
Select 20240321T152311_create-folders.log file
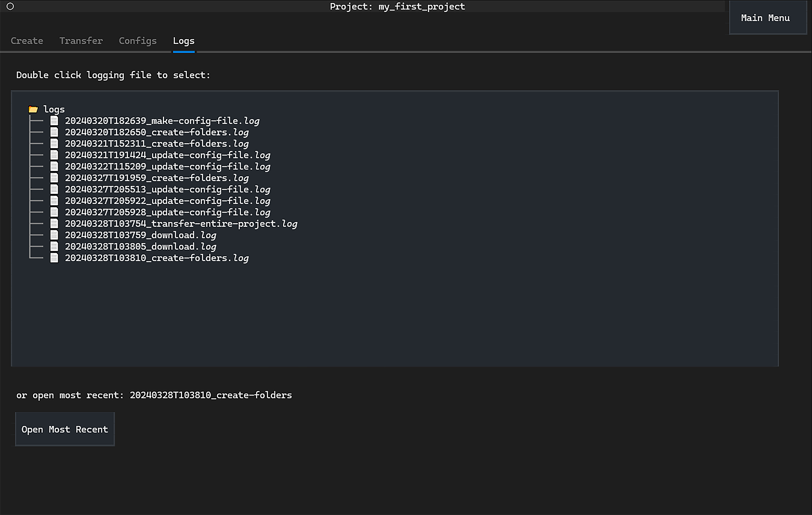click(156, 144)
